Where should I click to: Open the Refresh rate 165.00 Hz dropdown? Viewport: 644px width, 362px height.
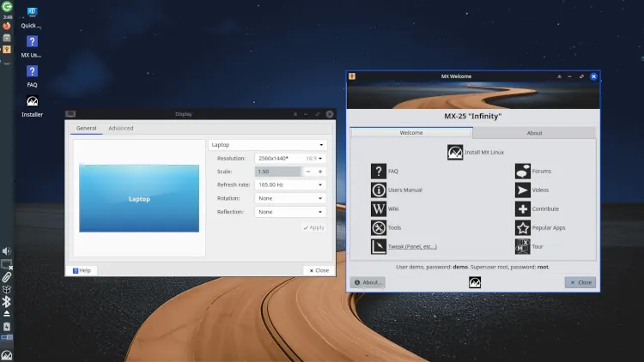click(290, 185)
